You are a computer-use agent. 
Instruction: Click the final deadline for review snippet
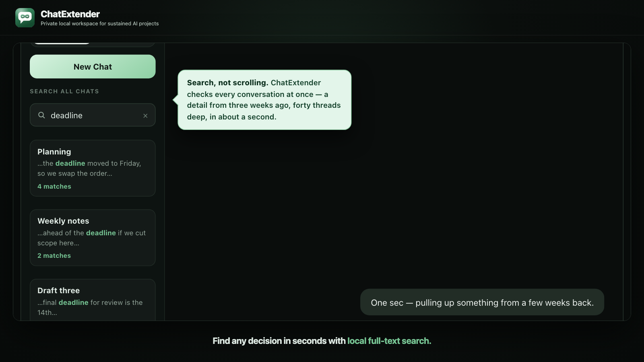coord(90,307)
